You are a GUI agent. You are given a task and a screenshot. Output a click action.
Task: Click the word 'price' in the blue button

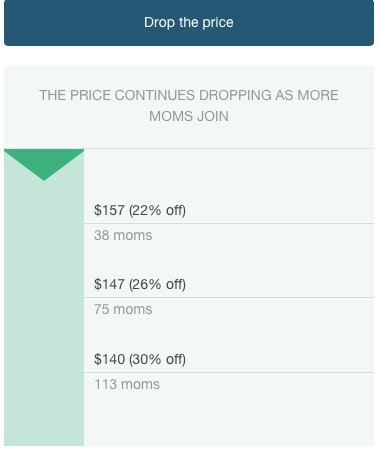point(218,23)
